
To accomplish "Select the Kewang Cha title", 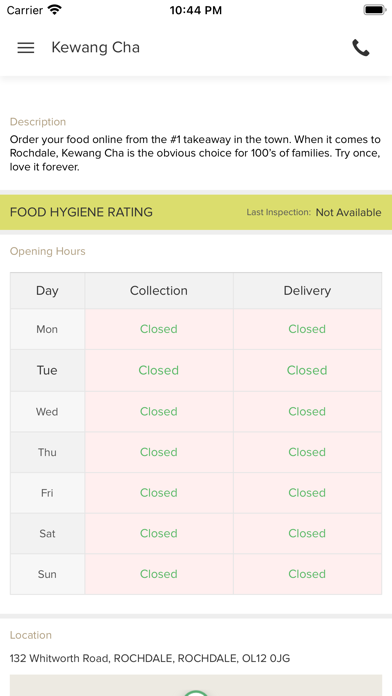I will tap(95, 47).
